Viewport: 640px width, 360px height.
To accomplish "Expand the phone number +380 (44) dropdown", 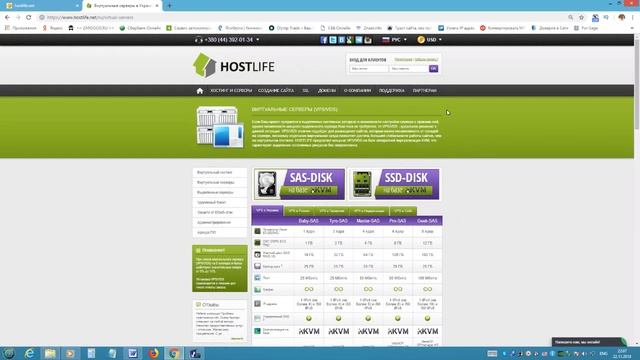I will pyautogui.click(x=258, y=40).
